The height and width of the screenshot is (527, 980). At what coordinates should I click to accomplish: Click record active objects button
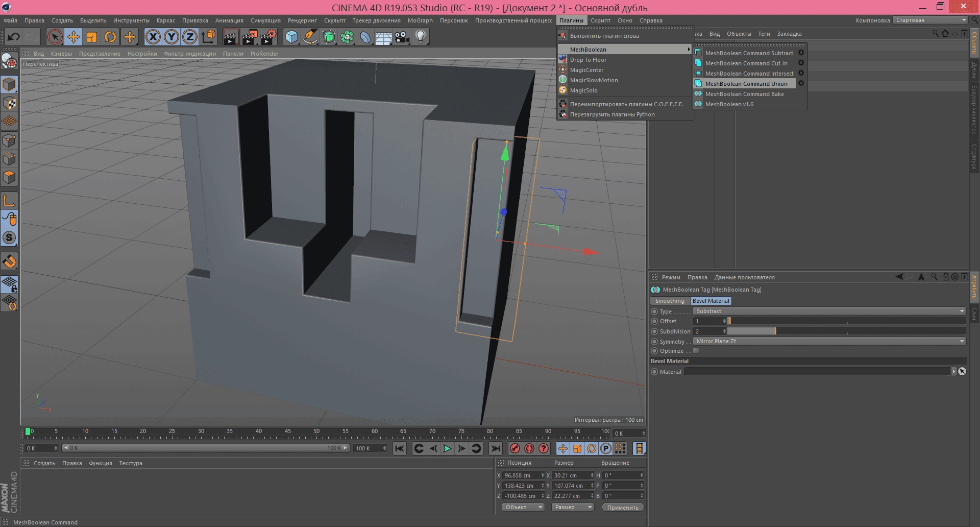(515, 448)
